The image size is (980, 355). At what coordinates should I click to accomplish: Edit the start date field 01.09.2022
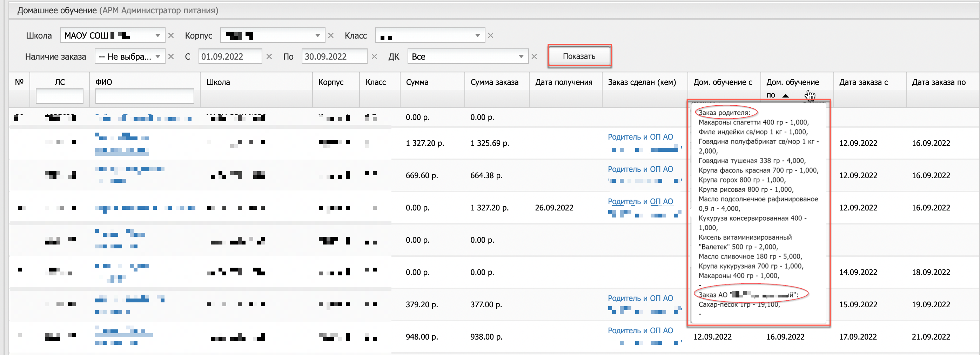click(230, 56)
